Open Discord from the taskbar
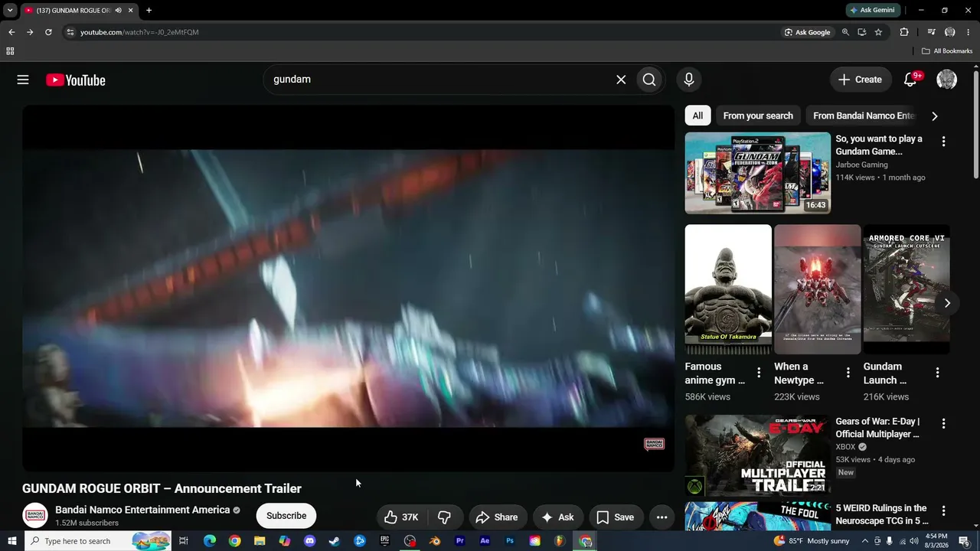Image resolution: width=980 pixels, height=551 pixels. (x=309, y=541)
